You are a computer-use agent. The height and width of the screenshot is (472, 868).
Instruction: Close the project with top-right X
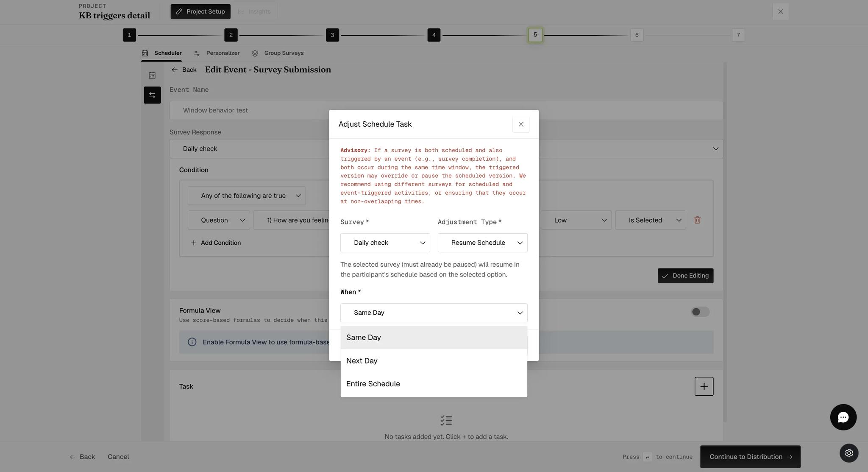point(781,11)
